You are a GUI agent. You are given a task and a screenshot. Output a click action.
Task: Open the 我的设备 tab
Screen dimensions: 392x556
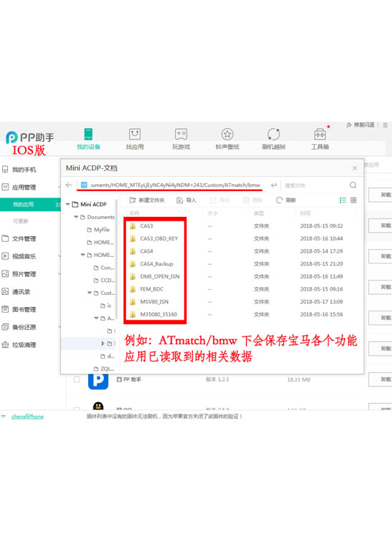(x=88, y=139)
